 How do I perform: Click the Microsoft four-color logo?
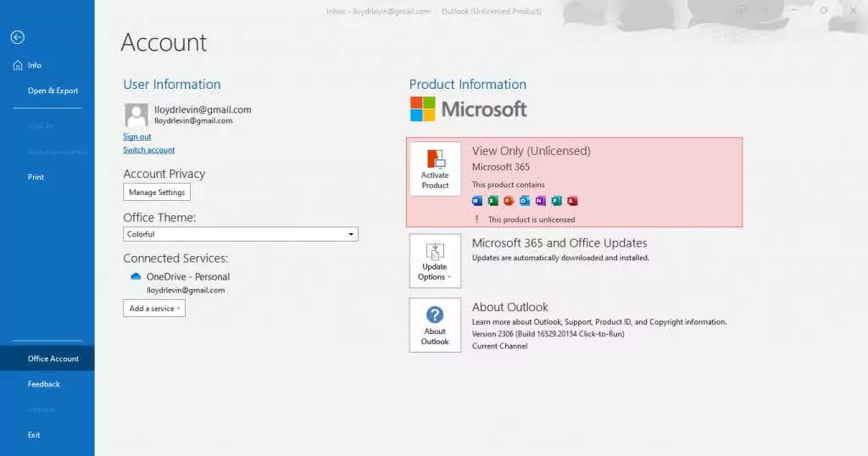(423, 109)
